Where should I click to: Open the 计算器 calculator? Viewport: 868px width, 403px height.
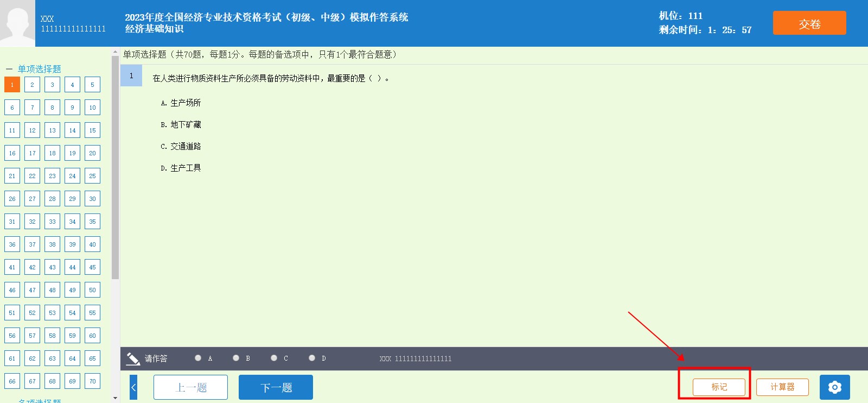tap(782, 387)
